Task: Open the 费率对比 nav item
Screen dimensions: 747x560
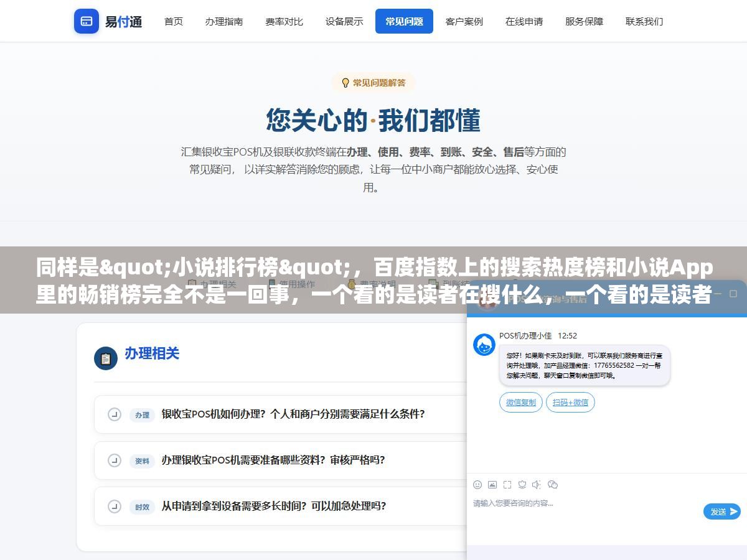Action: 284,21
